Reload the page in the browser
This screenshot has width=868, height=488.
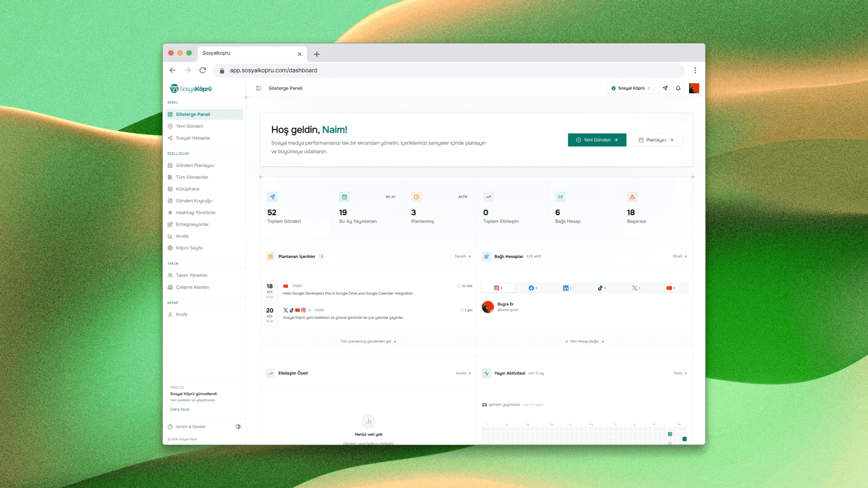203,70
